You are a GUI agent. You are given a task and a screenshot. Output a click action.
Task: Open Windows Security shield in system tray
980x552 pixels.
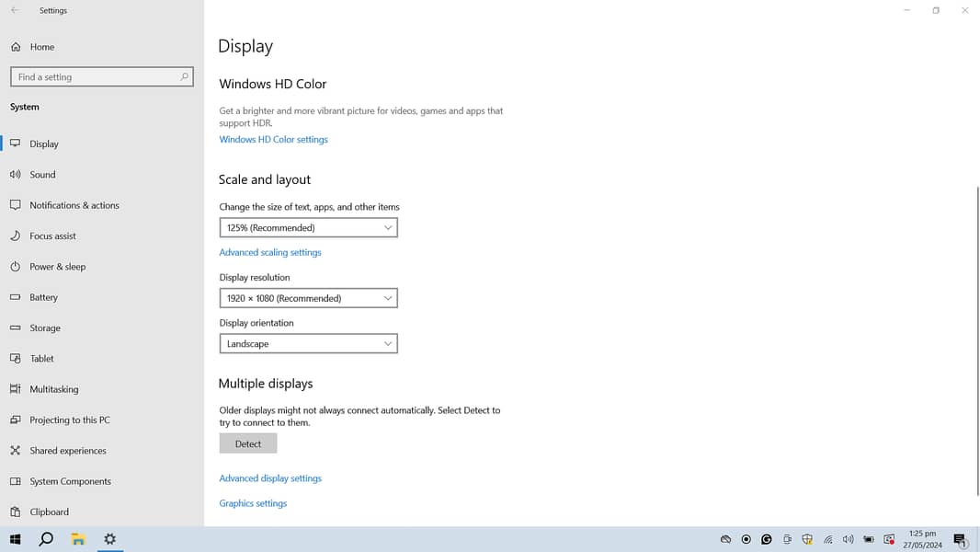(807, 540)
